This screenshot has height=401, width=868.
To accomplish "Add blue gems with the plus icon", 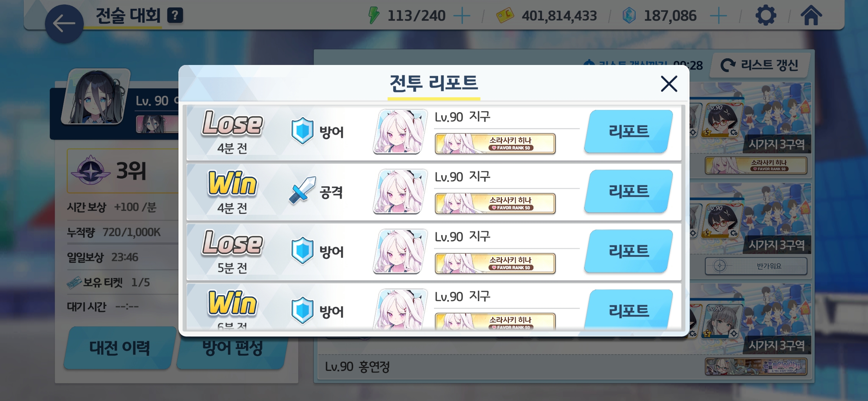I will click(718, 16).
